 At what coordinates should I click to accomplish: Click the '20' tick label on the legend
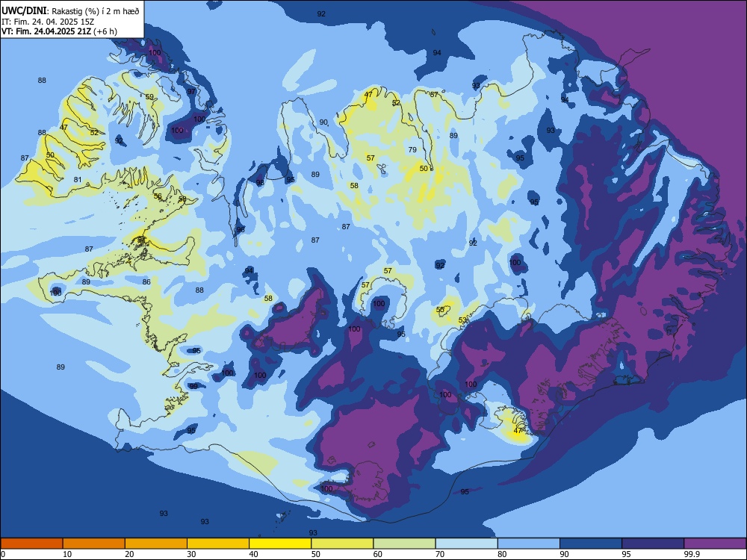[129, 554]
